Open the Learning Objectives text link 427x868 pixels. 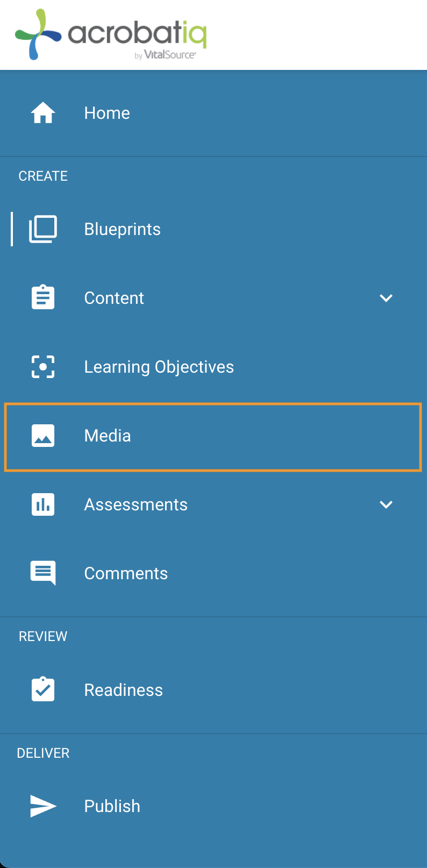(x=159, y=367)
